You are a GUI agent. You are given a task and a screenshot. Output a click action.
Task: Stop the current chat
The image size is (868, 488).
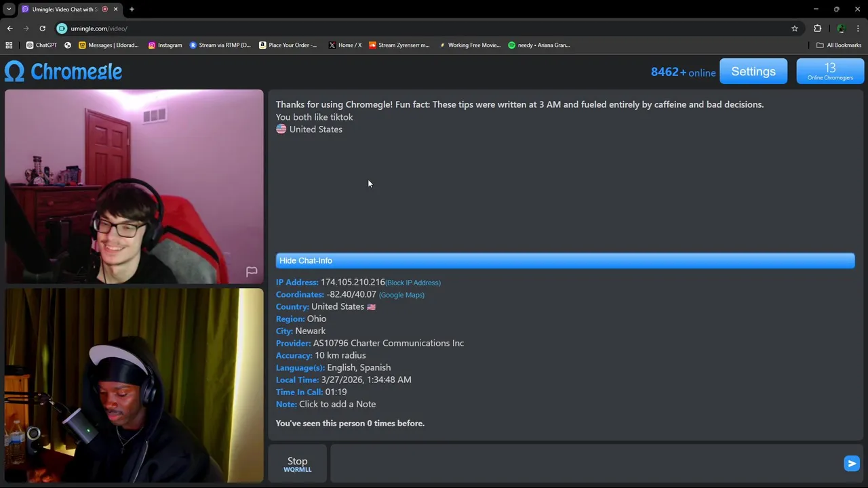(x=297, y=464)
